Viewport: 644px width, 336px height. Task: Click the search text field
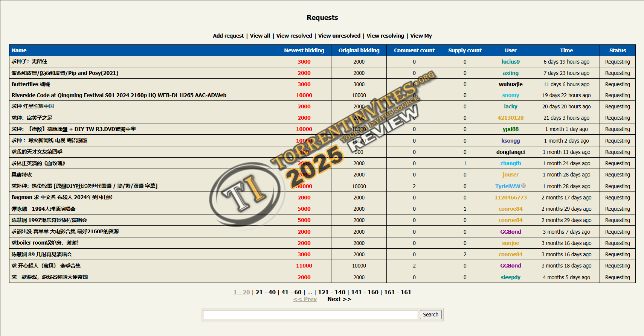pos(310,315)
